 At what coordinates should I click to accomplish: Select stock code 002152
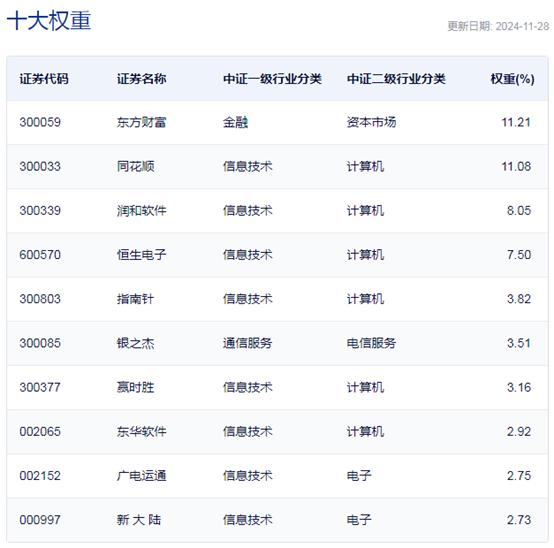coord(40,476)
